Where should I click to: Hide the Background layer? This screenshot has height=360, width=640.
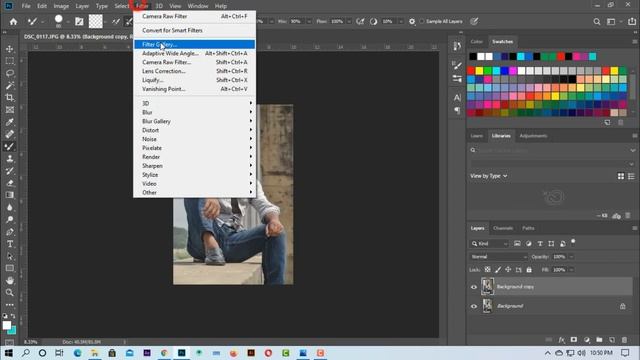pos(474,306)
